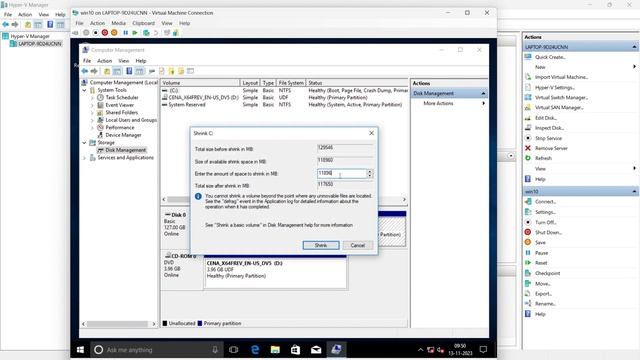640x360 pixels.
Task: Click Back arrow in Hyper-V Manager toolbar
Action: click(6, 24)
